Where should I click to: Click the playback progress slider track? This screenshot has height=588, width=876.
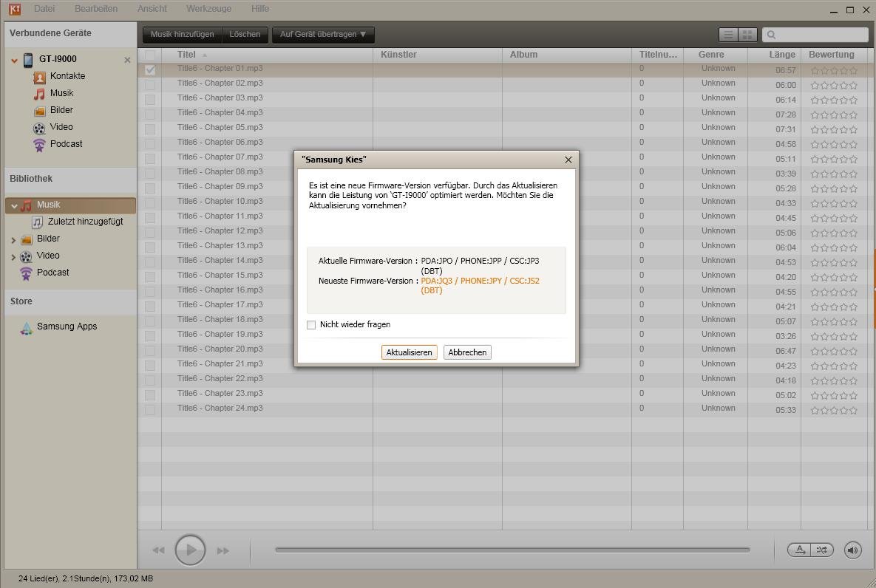click(512, 550)
